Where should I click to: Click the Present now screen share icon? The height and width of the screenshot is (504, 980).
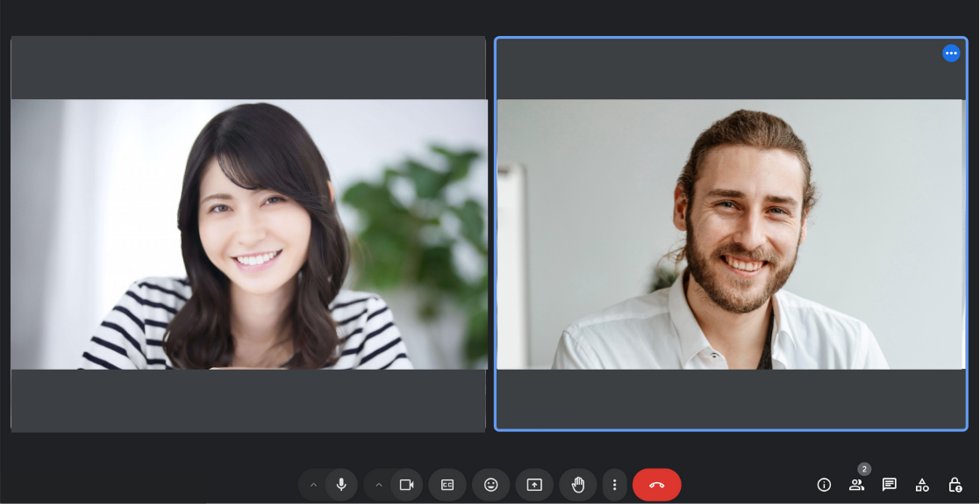coord(534,485)
